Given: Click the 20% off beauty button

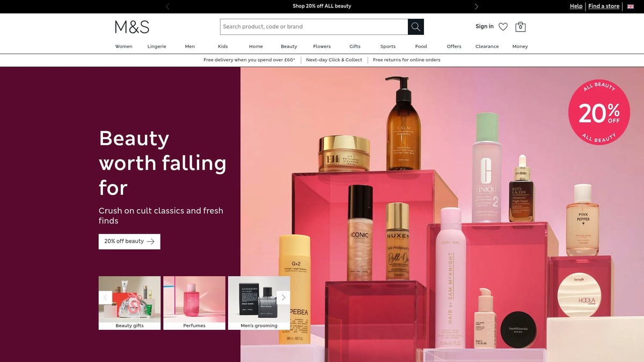Looking at the screenshot, I should (x=129, y=241).
